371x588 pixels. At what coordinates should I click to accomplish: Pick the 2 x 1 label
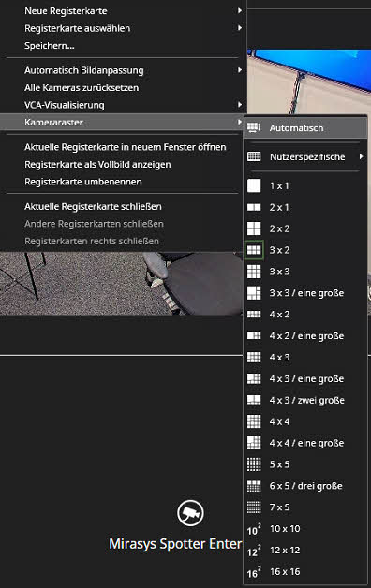pyautogui.click(x=279, y=207)
